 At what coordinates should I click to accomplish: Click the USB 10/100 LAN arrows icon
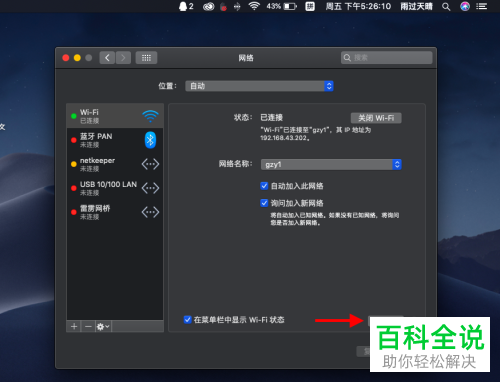click(150, 188)
